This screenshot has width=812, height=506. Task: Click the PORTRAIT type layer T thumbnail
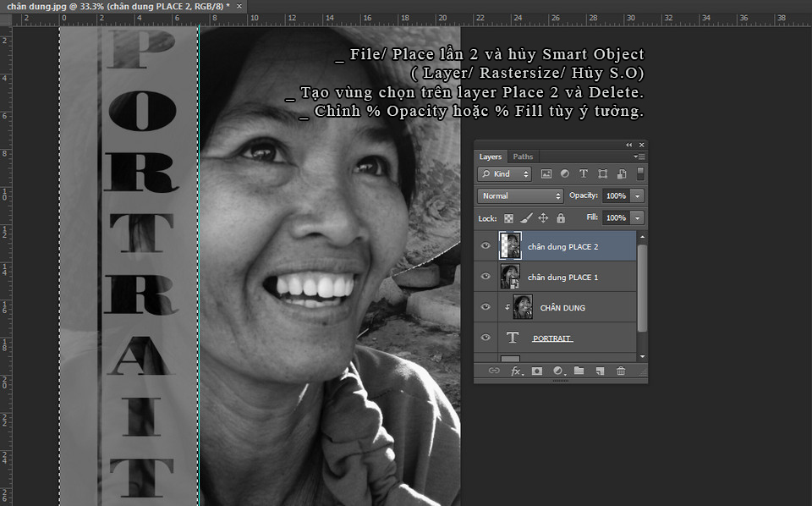tap(513, 338)
